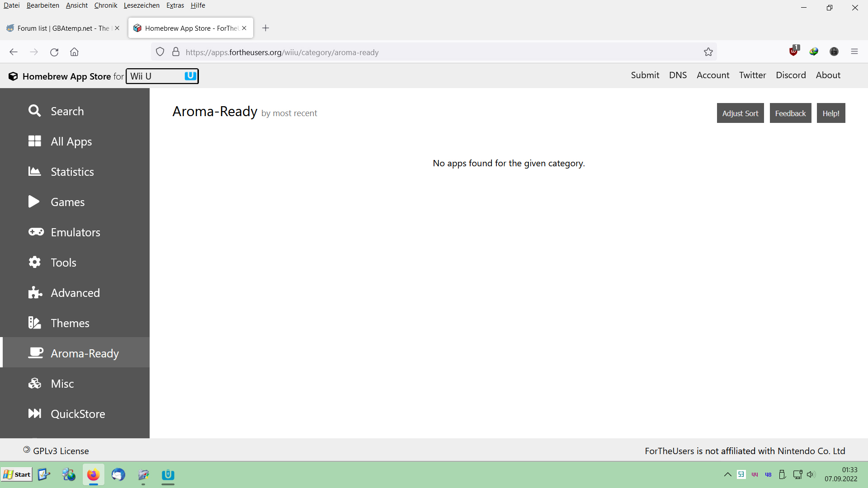Close the GBAtemp Forum list tab

(x=117, y=28)
